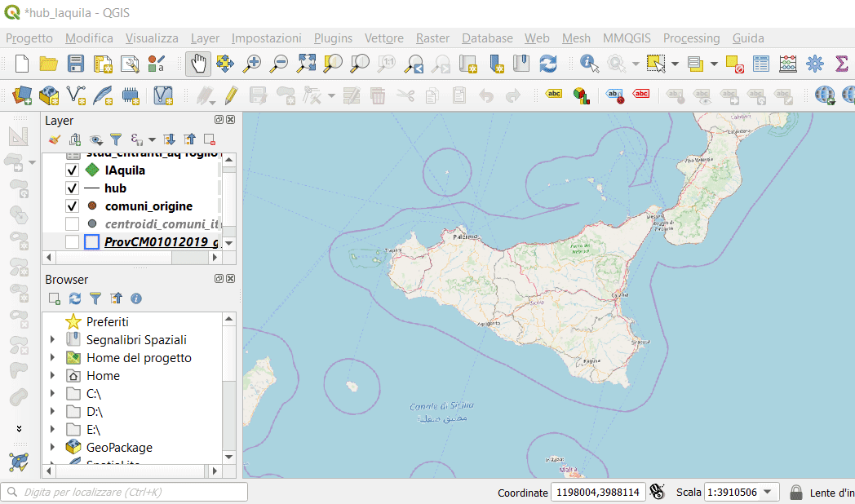Viewport: 855px width, 504px height.
Task: Open the attribute table icon
Action: tap(761, 64)
